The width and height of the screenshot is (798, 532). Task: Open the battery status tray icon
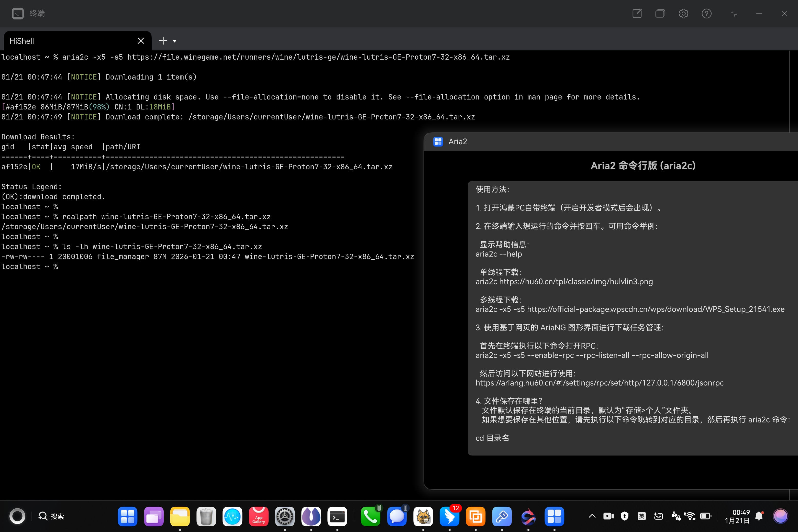tap(706, 516)
